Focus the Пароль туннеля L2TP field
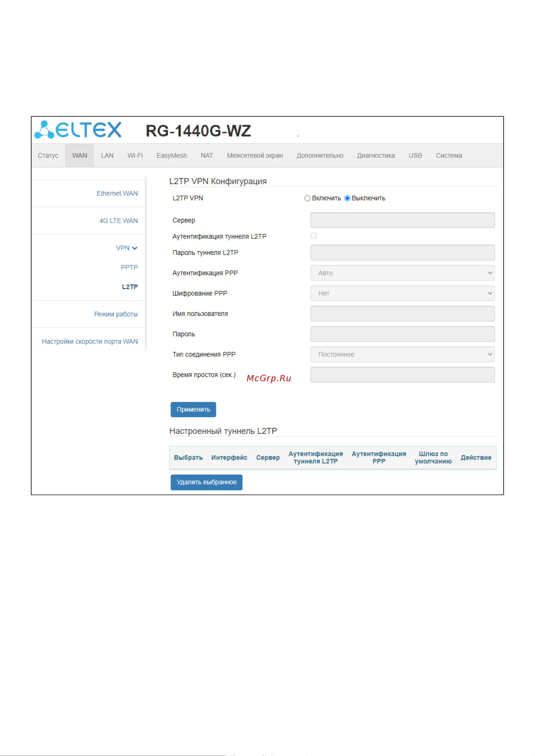 point(402,252)
